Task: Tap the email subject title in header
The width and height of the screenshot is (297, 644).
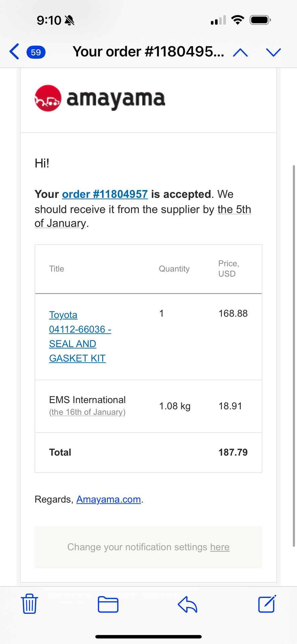Action: (x=148, y=52)
